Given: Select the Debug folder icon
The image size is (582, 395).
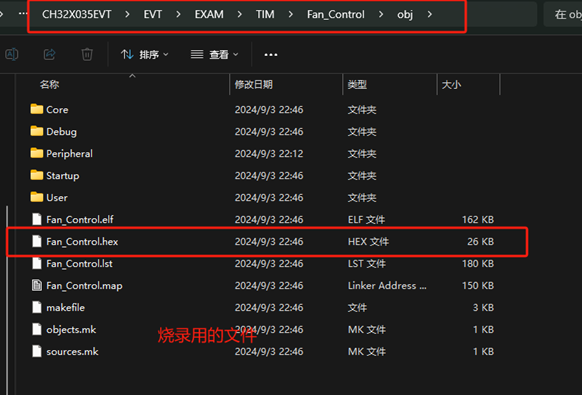Looking at the screenshot, I should pos(36,131).
